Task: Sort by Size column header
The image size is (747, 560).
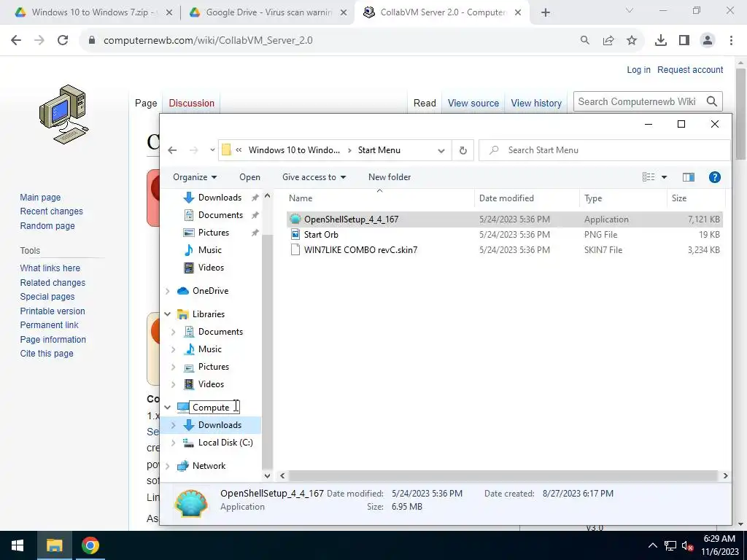Action: (x=695, y=198)
